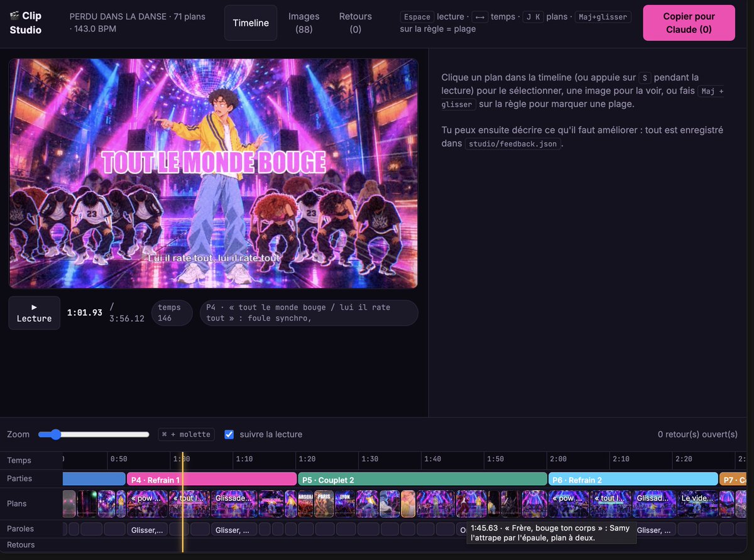Click the first Glisser,... lyric block in Refrain 1
Viewport: 754px width, 560px height.
point(147,529)
